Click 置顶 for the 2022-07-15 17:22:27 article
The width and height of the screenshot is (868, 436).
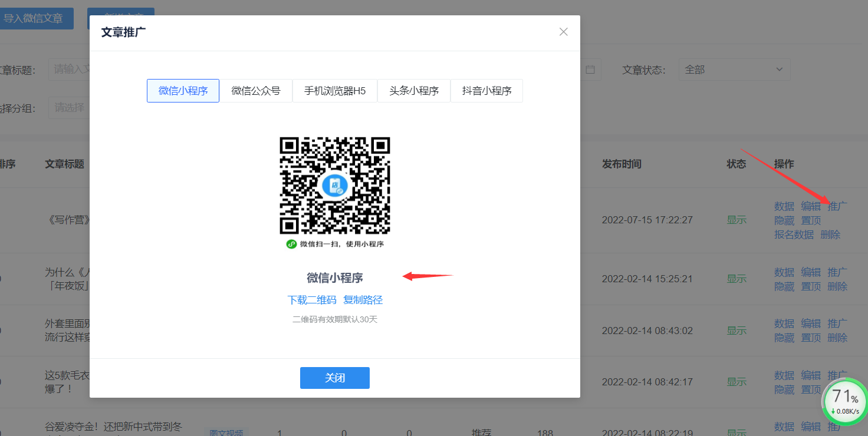(811, 220)
